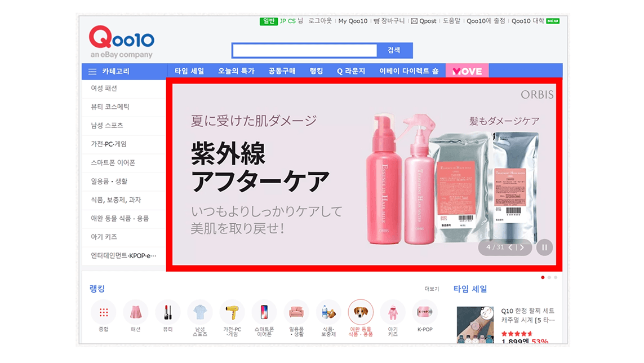Click the green 일반 badge
Viewport: 644px width, 363px height.
coord(269,21)
